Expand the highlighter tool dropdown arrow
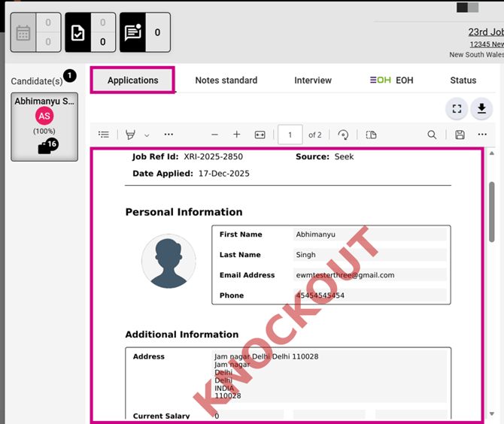 [147, 135]
